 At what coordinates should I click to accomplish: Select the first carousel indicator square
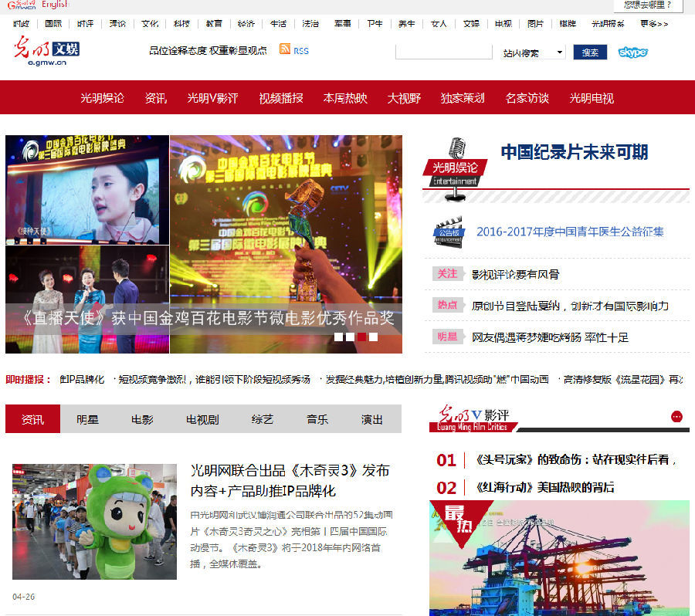[338, 337]
